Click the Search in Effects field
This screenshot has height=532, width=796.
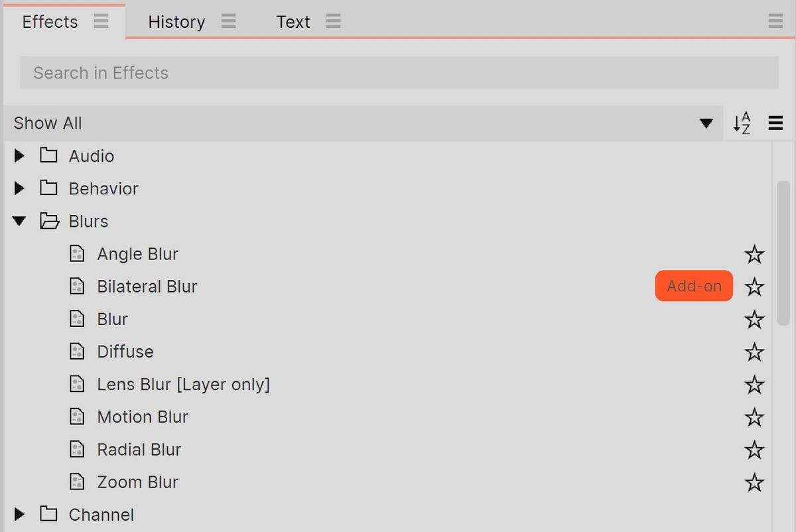[398, 73]
